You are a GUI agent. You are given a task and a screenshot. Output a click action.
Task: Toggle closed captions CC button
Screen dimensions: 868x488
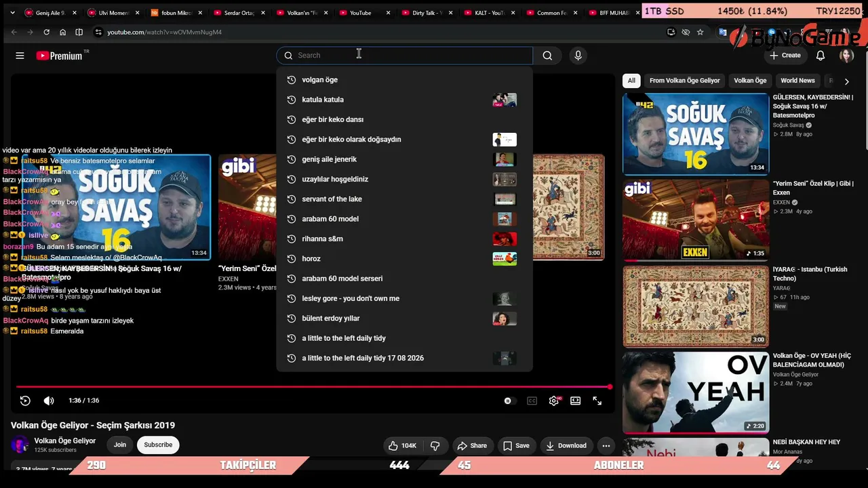tap(532, 401)
